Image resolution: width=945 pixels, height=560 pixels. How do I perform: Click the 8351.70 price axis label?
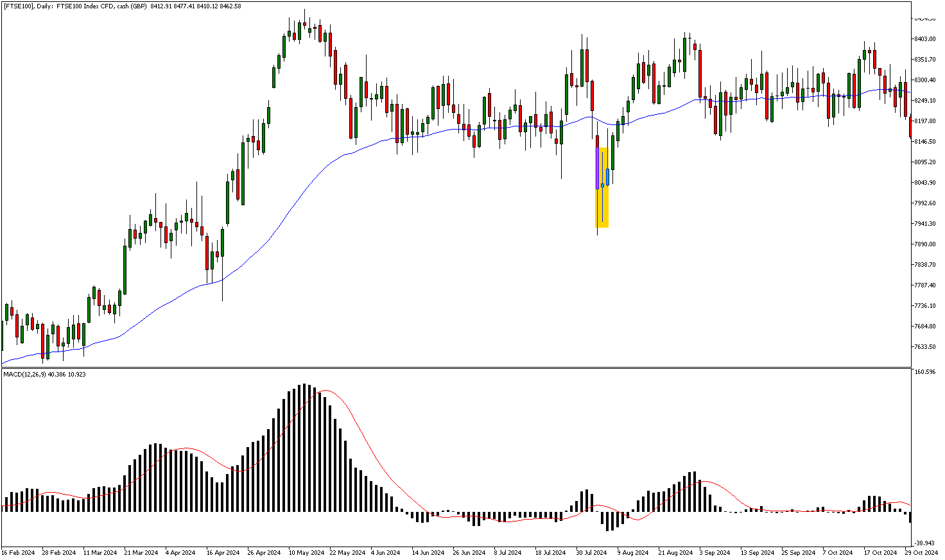924,60
